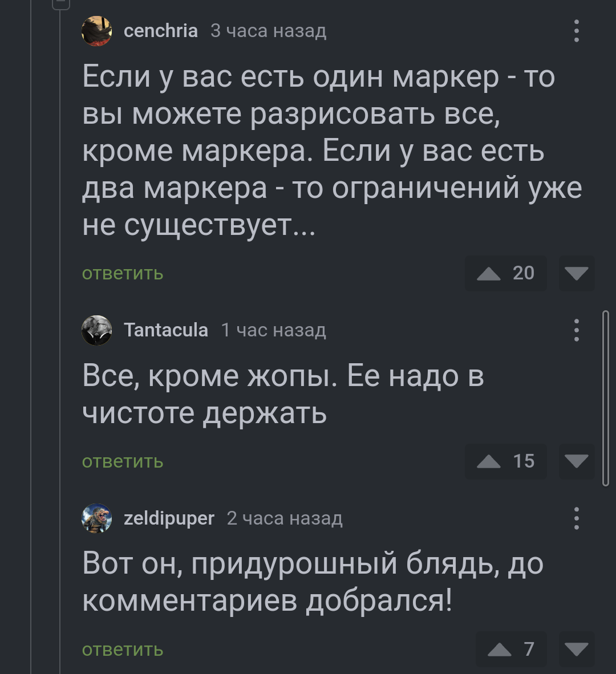View zeldipuper's profile avatar
The image size is (616, 674).
(96, 518)
